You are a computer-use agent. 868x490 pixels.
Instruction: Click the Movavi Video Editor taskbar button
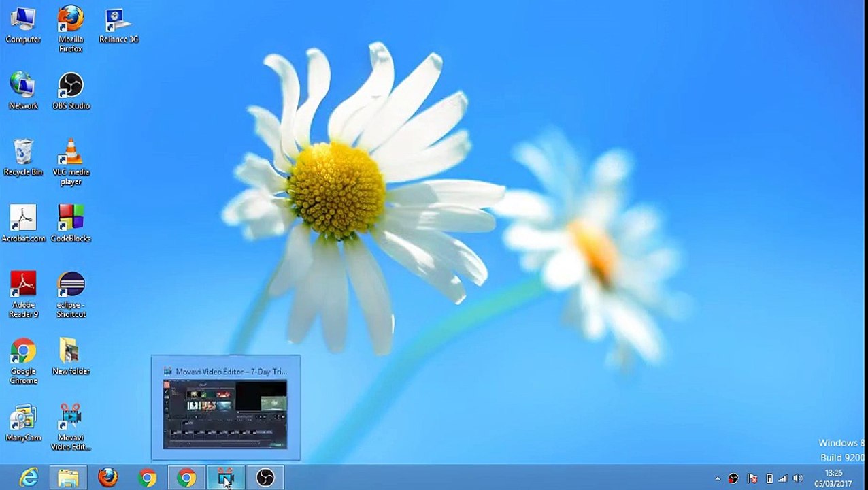[226, 478]
